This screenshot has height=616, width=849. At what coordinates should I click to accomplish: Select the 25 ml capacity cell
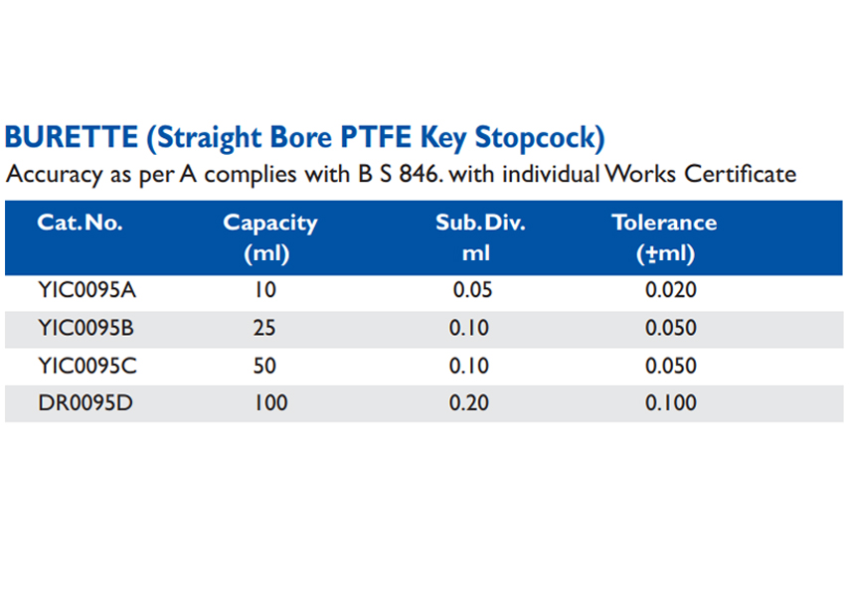pyautogui.click(x=264, y=328)
